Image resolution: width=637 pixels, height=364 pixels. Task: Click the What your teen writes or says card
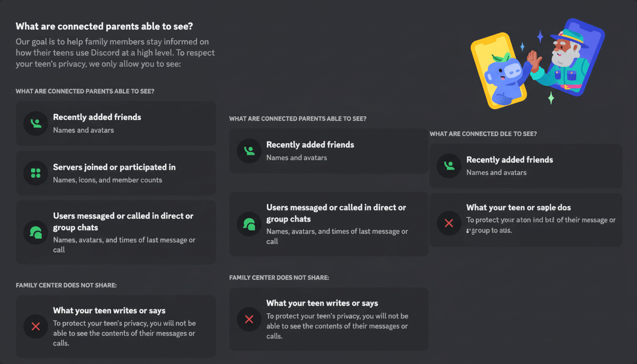[x=116, y=326]
